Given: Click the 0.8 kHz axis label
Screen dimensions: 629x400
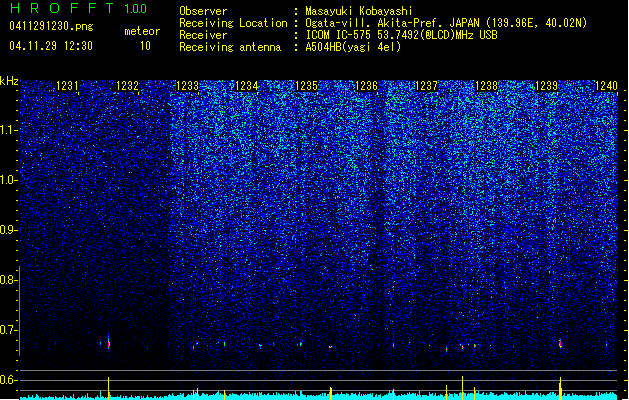Looking at the screenshot, I should (x=9, y=280).
